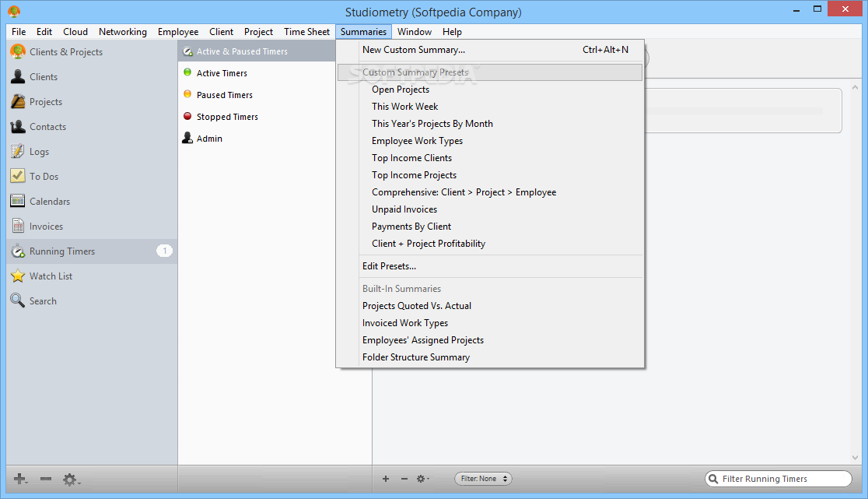
Task: Open the Networking menu
Action: pyautogui.click(x=123, y=32)
